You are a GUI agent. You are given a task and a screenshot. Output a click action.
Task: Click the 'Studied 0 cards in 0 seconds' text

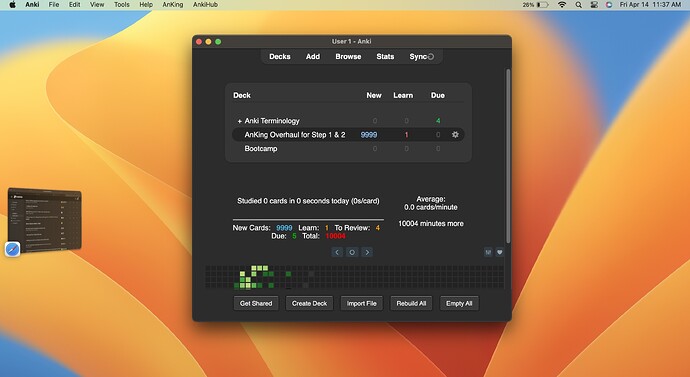(x=308, y=201)
